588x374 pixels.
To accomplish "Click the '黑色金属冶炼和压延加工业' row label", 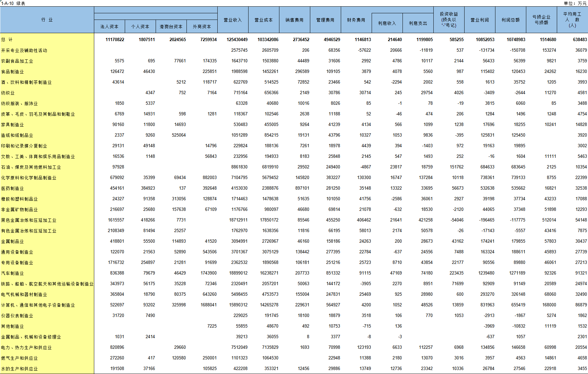I will pyautogui.click(x=29, y=220).
